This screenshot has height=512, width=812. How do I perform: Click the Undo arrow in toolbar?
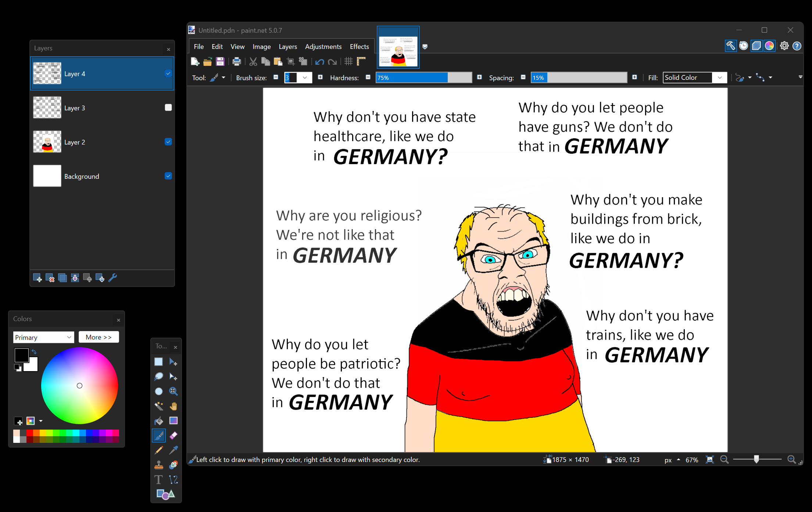click(x=319, y=61)
